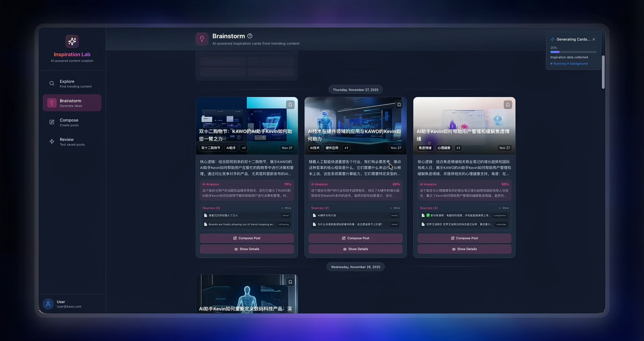Expand More sources on first card

286,208
